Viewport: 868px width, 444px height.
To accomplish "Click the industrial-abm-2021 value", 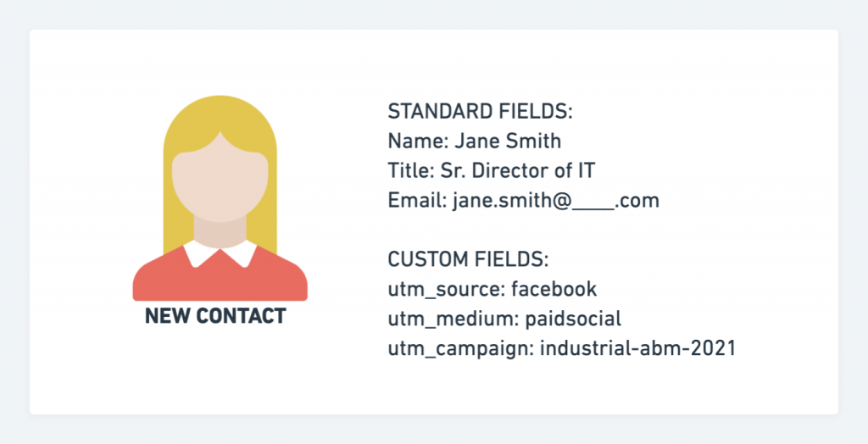I will [637, 349].
